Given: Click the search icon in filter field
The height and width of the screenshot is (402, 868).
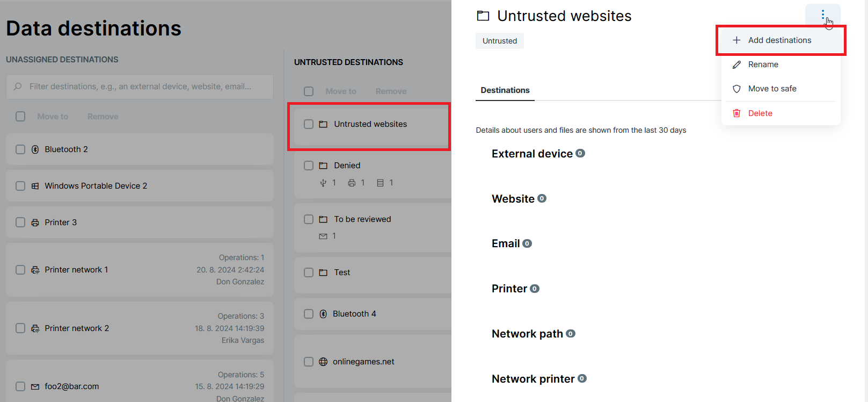Looking at the screenshot, I should click(x=18, y=87).
